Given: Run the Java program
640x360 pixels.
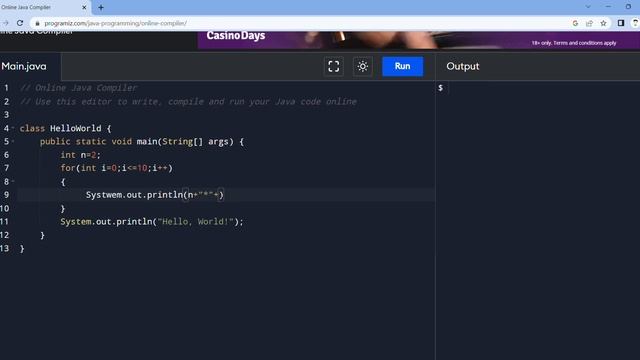Looking at the screenshot, I should tap(402, 66).
